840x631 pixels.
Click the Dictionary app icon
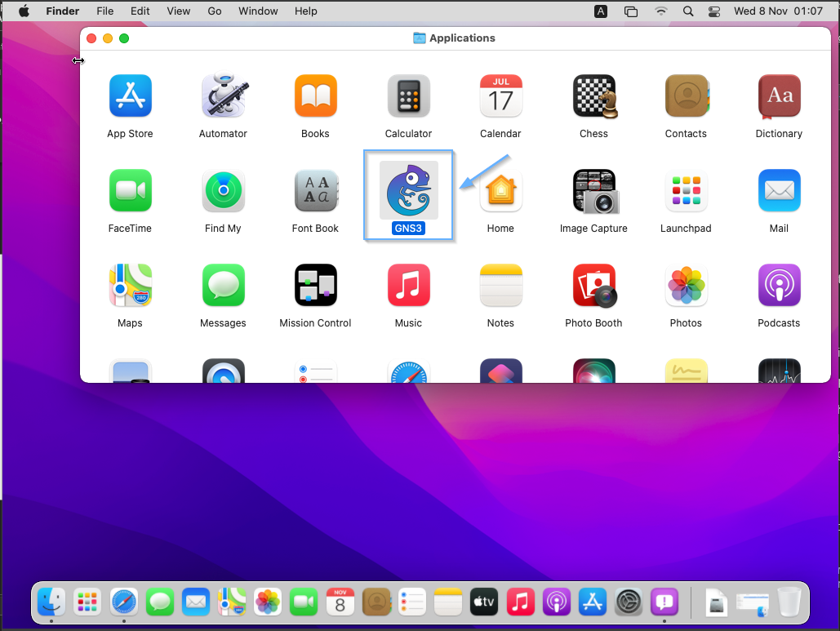click(779, 96)
